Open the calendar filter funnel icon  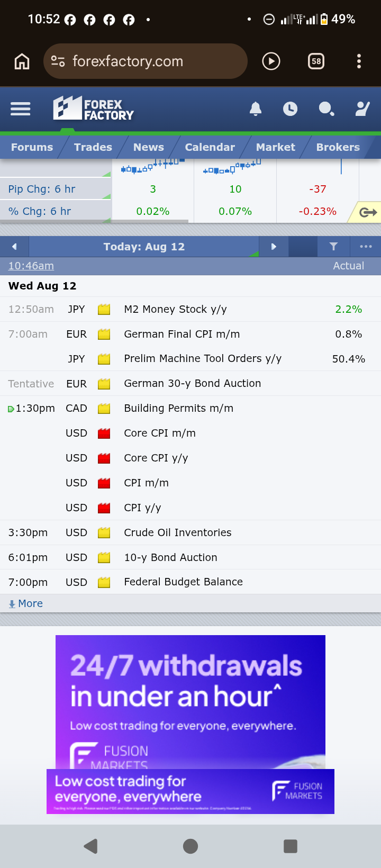coord(333,247)
